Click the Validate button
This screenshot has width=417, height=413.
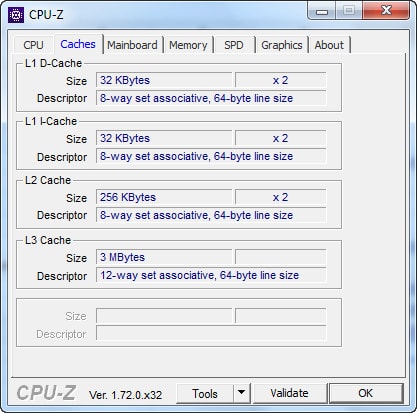click(290, 393)
